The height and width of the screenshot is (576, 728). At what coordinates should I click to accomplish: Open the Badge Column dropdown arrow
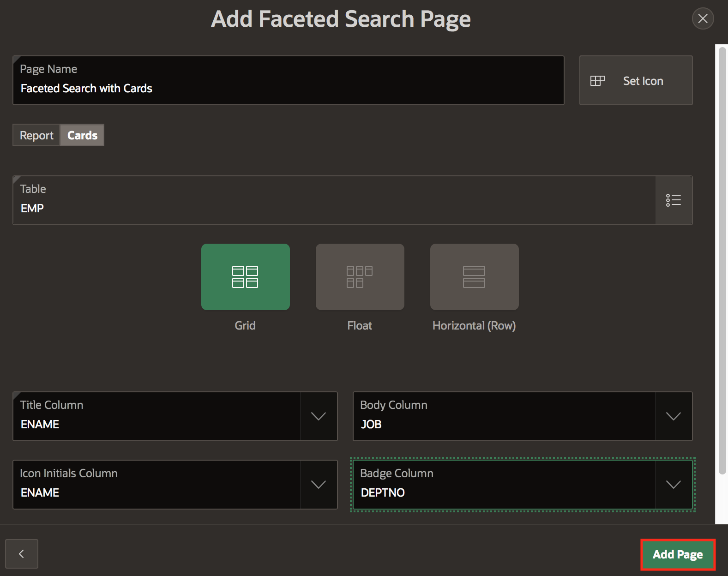click(x=674, y=485)
